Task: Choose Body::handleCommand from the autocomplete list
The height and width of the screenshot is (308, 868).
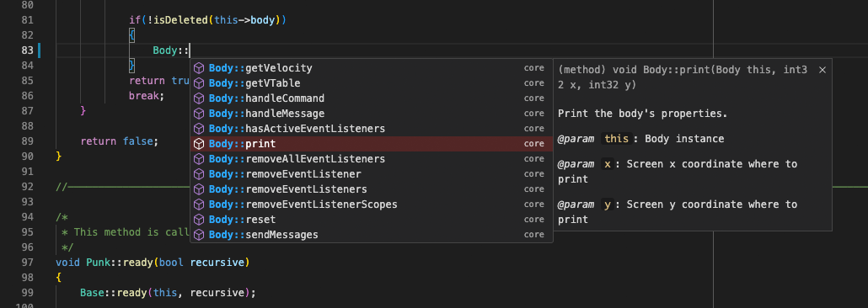Action: [372, 98]
